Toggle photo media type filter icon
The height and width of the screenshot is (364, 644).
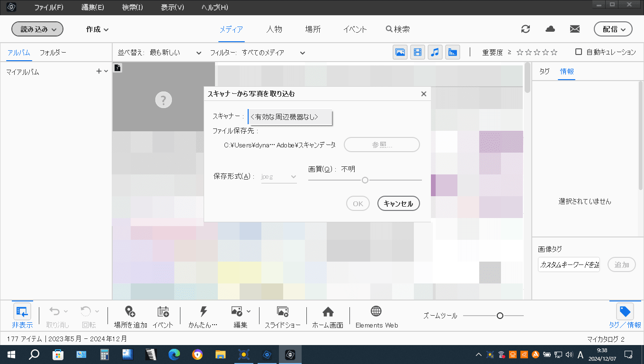[x=401, y=52]
